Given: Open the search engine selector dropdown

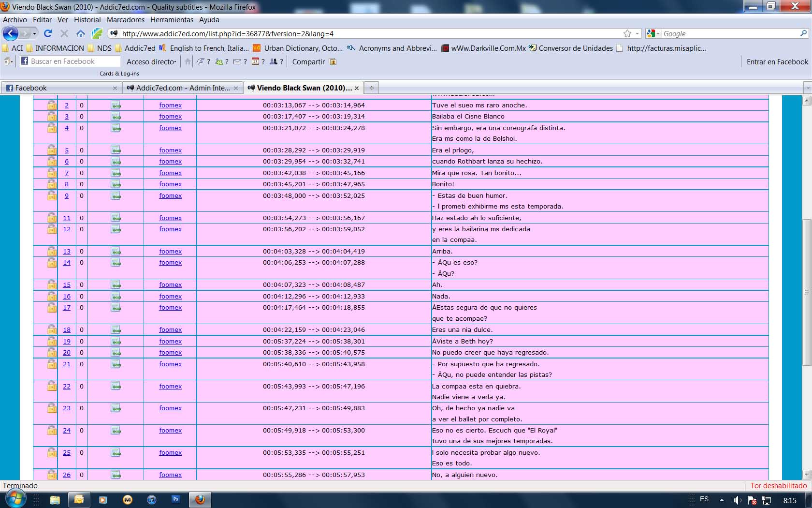Looking at the screenshot, I should click(x=658, y=33).
